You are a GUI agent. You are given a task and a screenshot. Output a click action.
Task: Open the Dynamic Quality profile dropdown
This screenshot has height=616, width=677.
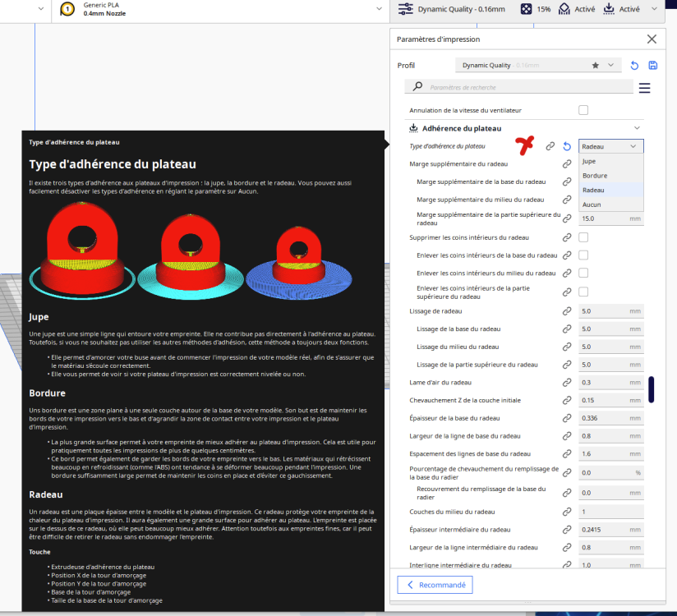click(538, 65)
